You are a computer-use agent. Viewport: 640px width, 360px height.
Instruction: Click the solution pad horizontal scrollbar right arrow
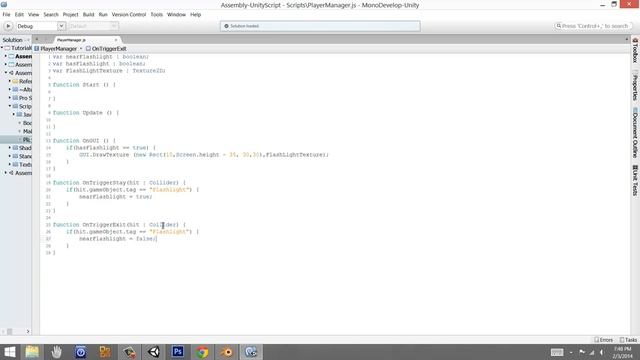click(x=28, y=331)
